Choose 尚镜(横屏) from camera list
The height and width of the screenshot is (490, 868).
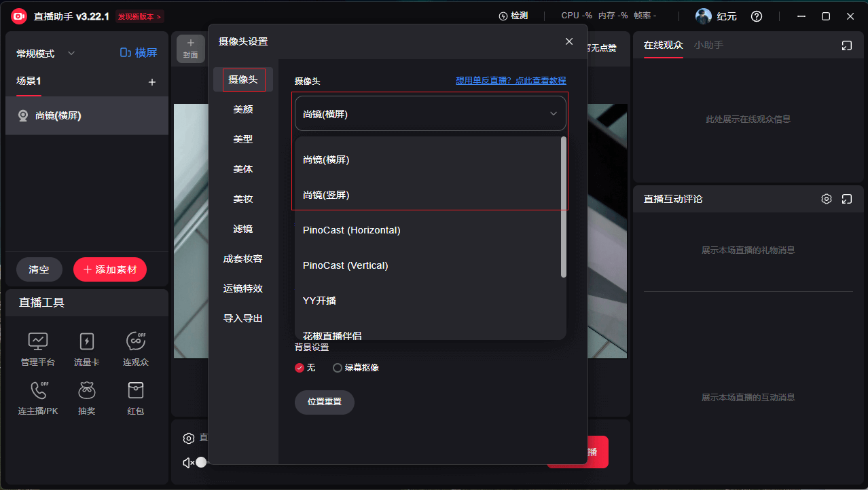tap(428, 159)
